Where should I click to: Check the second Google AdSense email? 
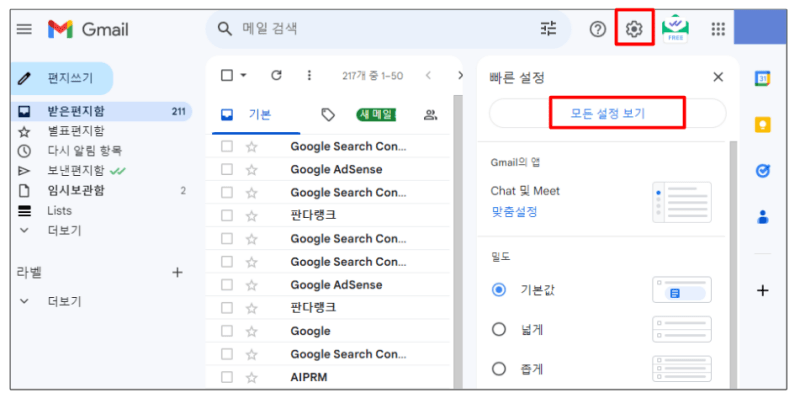point(227,285)
